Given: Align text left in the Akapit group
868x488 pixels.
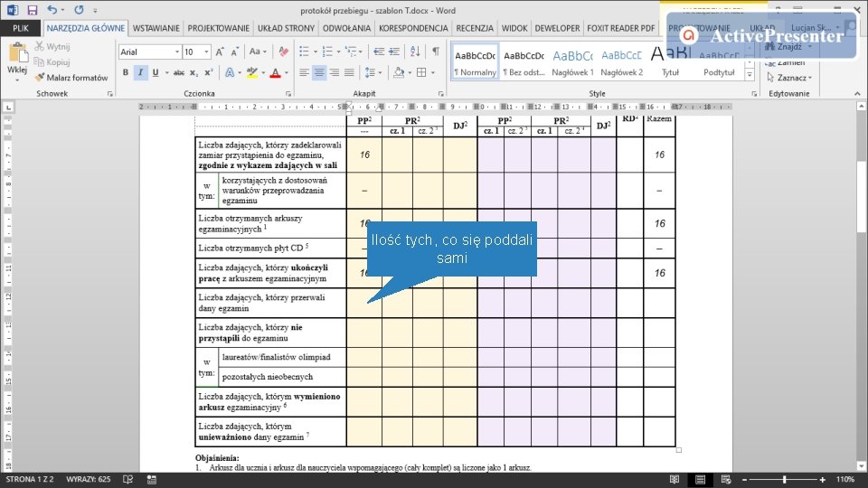Looking at the screenshot, I should coord(304,72).
